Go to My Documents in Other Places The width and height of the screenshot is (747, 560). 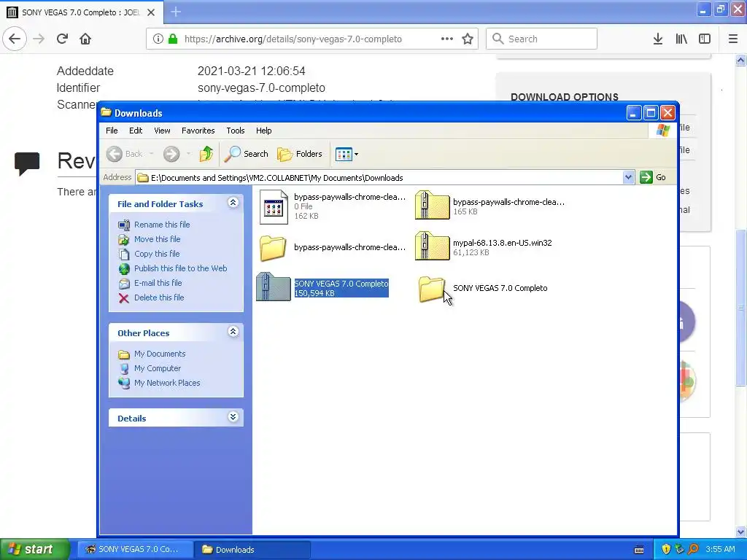[160, 354]
